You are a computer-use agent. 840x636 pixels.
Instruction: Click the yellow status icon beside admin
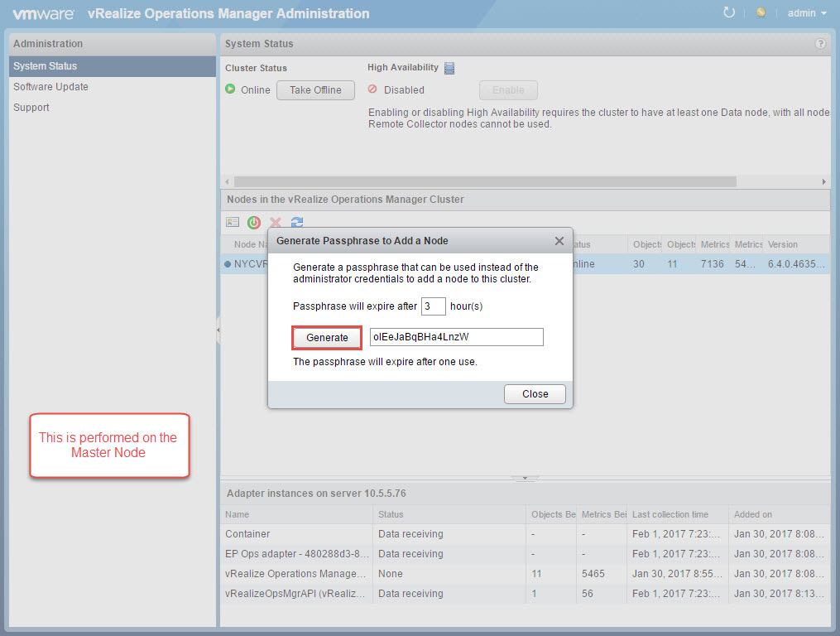[761, 12]
